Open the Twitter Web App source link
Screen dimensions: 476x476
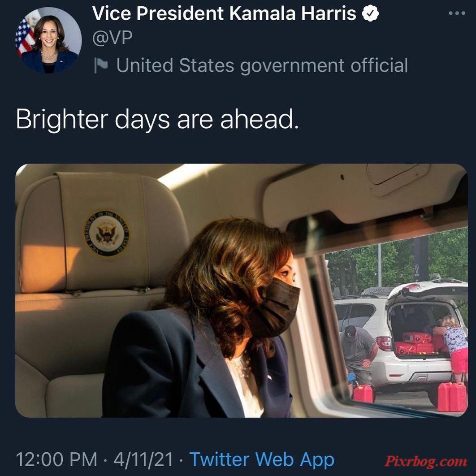pos(262,459)
